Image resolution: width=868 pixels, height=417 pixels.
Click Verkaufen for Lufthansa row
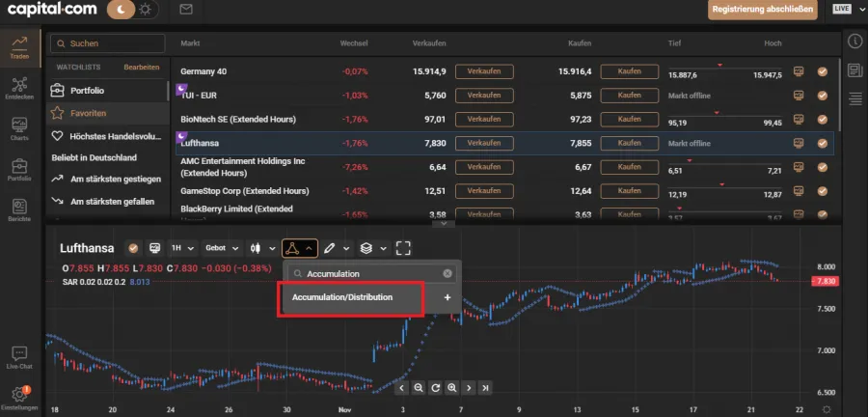(x=484, y=143)
